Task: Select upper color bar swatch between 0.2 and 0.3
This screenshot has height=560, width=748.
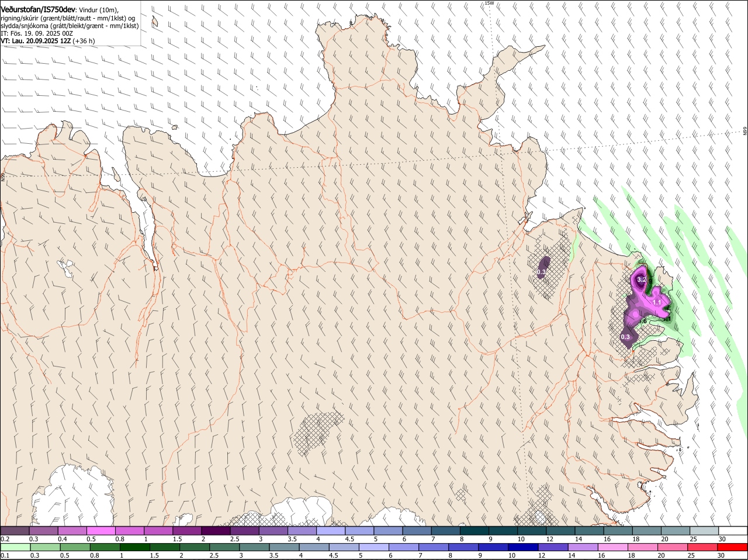Action: pos(15,531)
